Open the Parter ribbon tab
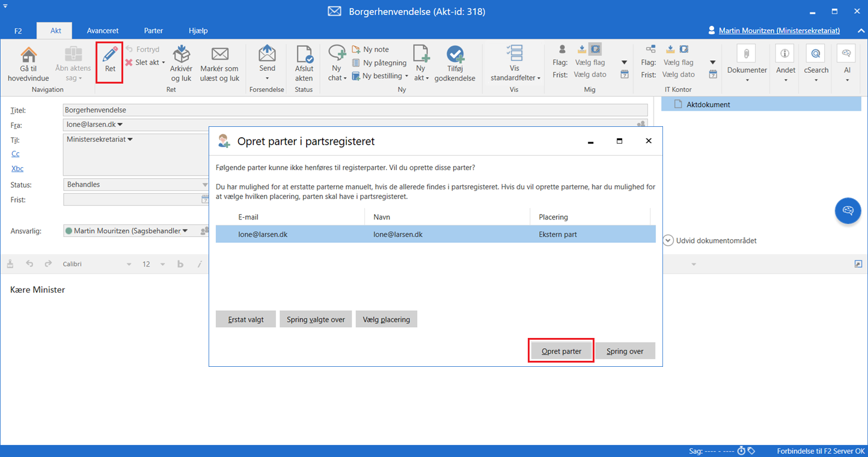The width and height of the screenshot is (868, 457). point(153,31)
